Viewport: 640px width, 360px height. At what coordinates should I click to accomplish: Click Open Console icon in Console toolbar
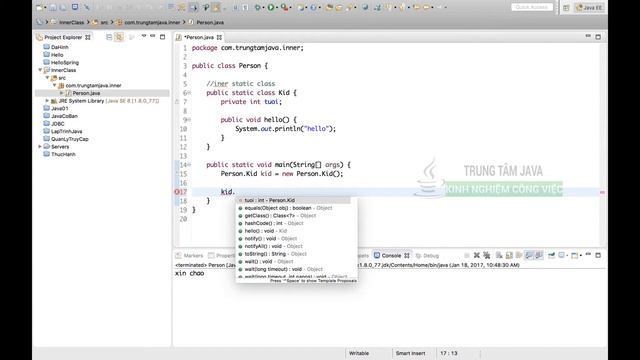coord(575,256)
